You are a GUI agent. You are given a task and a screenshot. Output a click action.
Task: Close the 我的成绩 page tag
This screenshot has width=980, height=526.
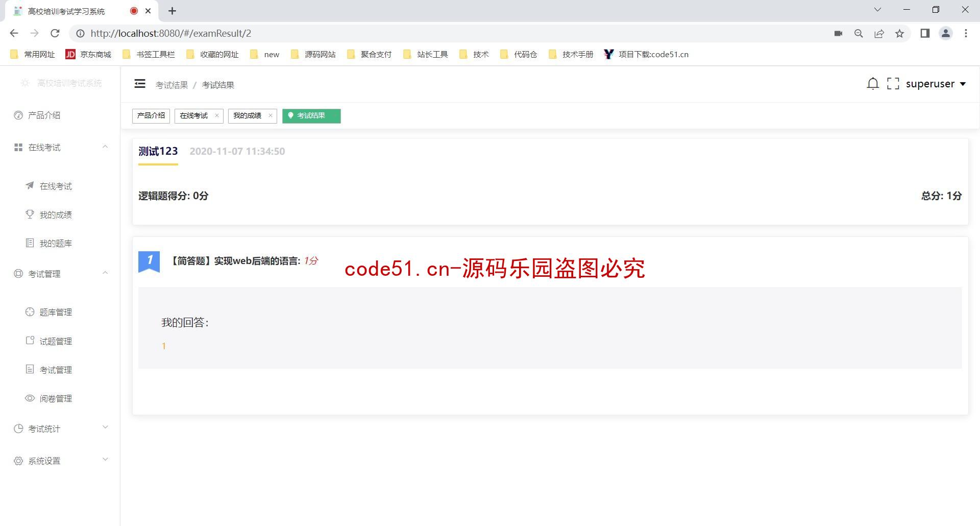271,115
